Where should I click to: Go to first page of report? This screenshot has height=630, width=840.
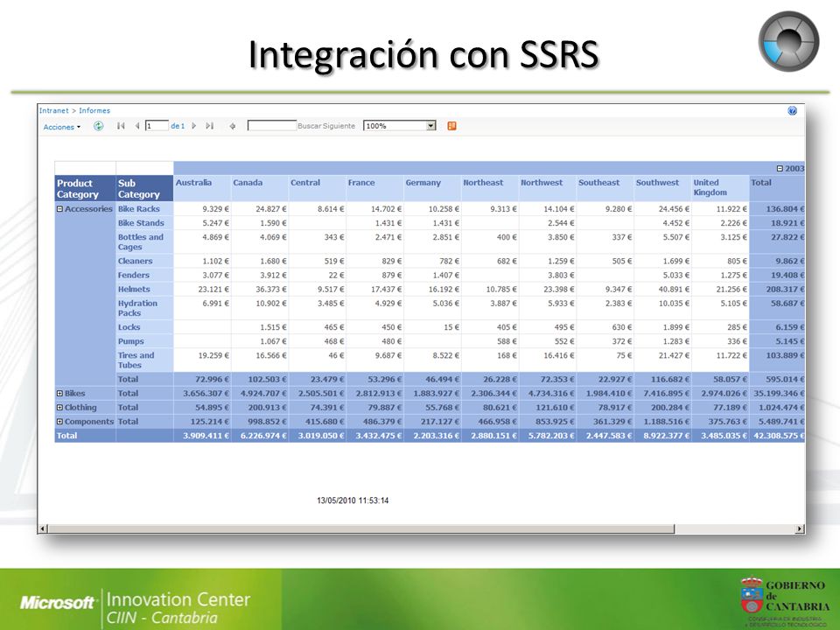121,126
